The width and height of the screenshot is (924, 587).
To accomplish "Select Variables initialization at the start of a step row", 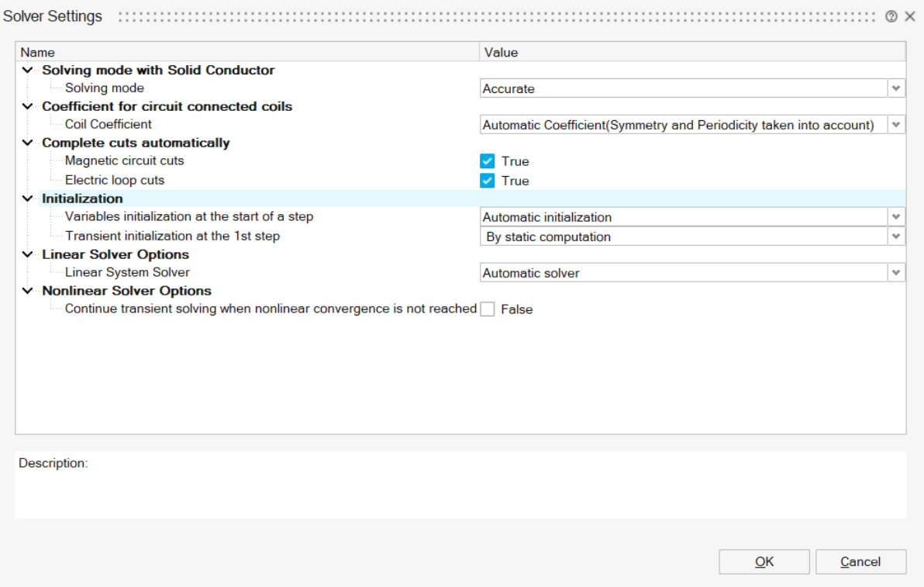I will [189, 216].
